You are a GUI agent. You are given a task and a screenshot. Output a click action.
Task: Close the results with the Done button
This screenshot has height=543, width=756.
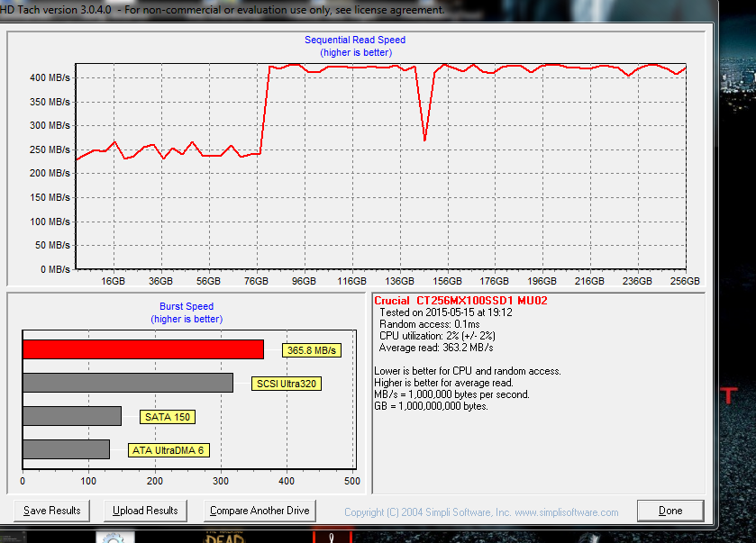670,511
